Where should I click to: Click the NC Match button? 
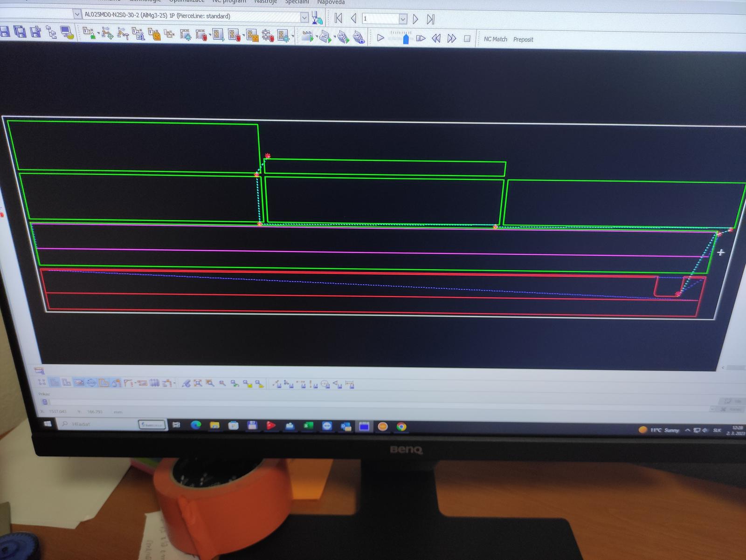click(495, 39)
